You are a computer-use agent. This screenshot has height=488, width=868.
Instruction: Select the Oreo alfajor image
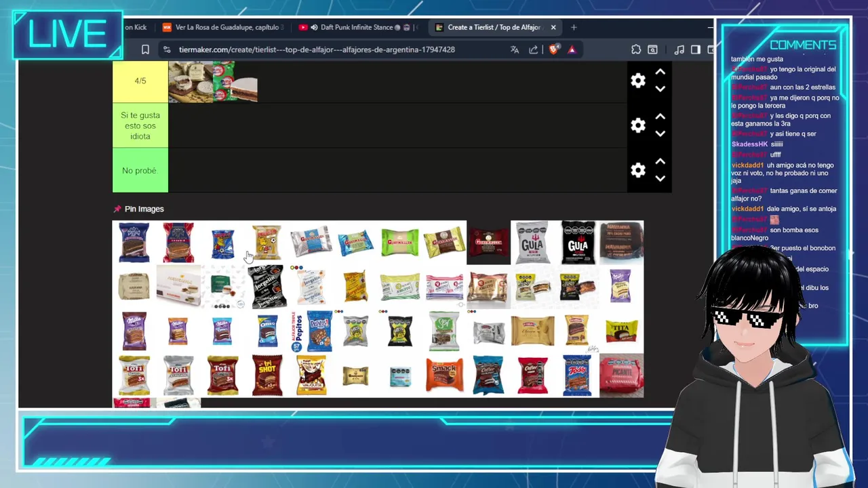[x=267, y=331]
